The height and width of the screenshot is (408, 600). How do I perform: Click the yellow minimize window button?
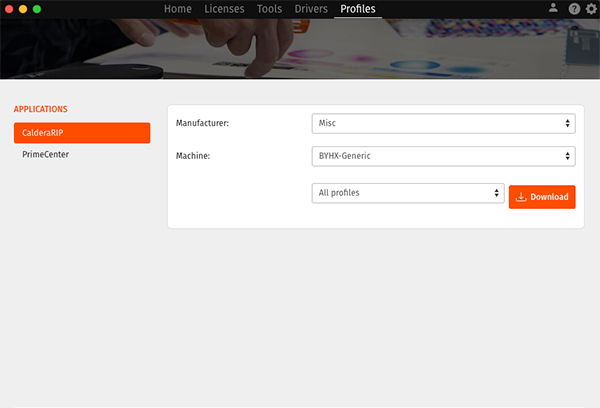[x=23, y=8]
